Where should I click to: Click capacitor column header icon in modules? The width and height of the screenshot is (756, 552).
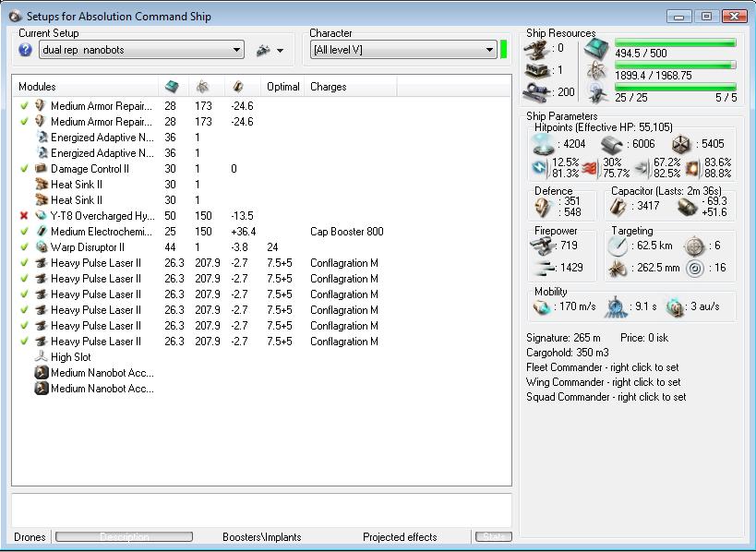point(238,87)
